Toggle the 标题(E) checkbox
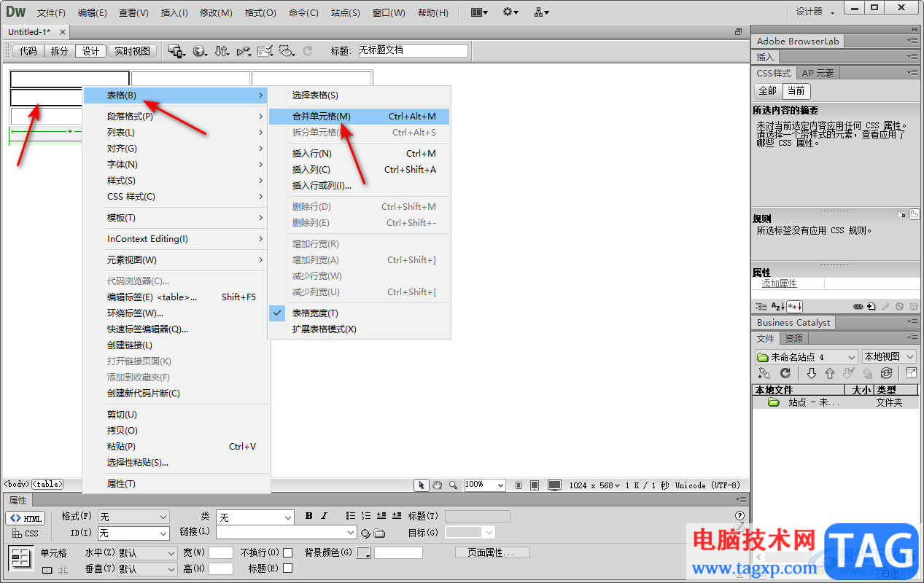 coord(288,568)
